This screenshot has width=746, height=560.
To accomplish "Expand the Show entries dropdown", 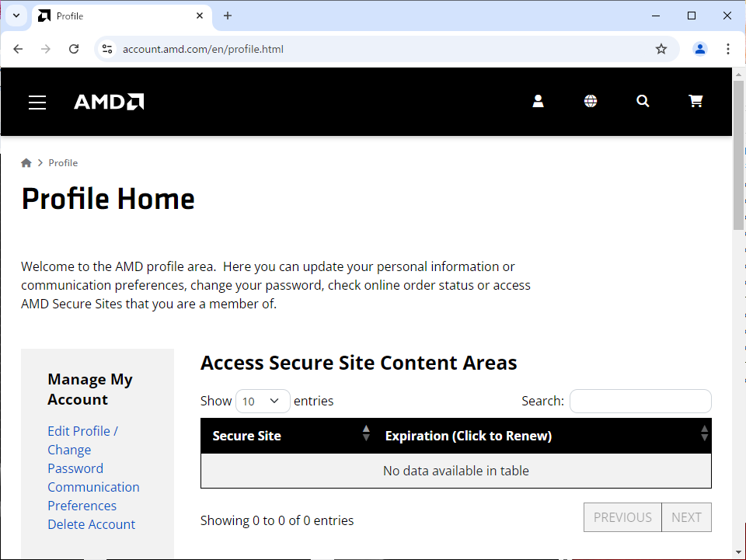I will point(263,401).
